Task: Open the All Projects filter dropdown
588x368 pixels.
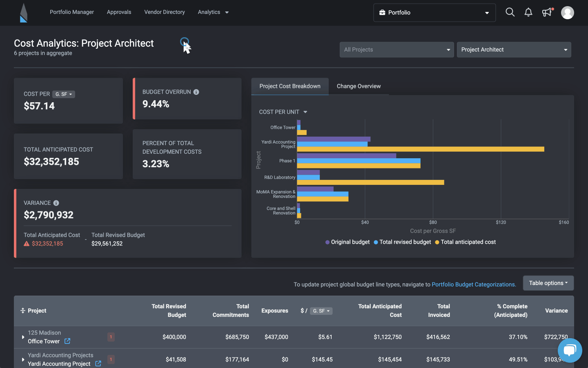Action: tap(396, 49)
